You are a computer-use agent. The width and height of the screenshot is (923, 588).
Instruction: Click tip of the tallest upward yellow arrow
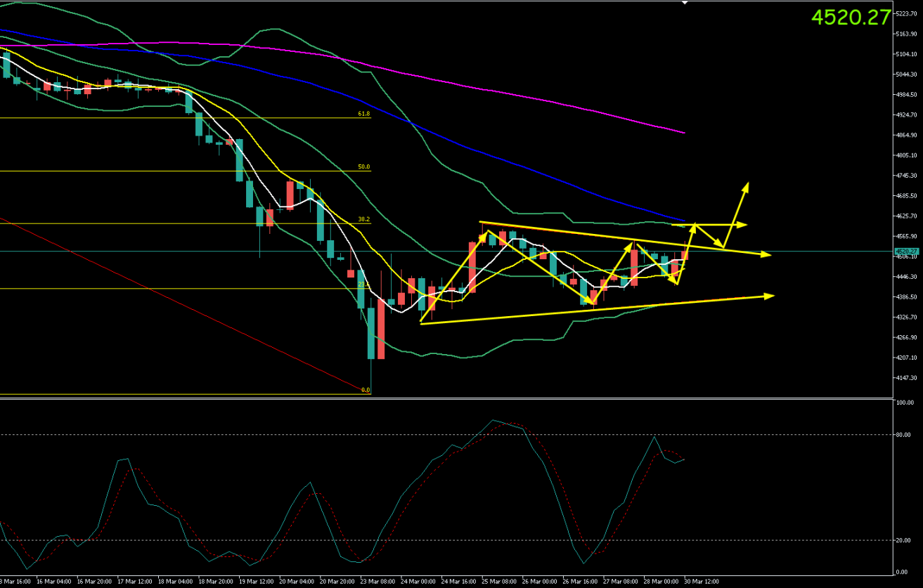pos(747,184)
